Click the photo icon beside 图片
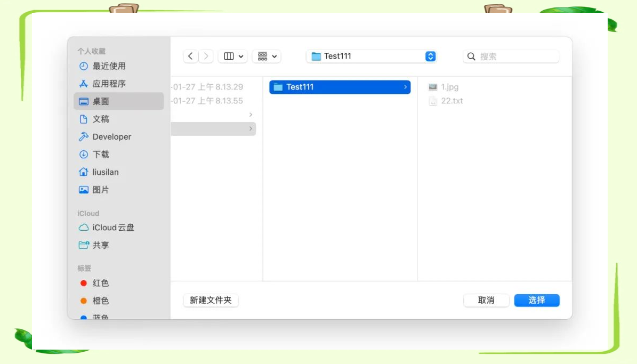 [83, 190]
